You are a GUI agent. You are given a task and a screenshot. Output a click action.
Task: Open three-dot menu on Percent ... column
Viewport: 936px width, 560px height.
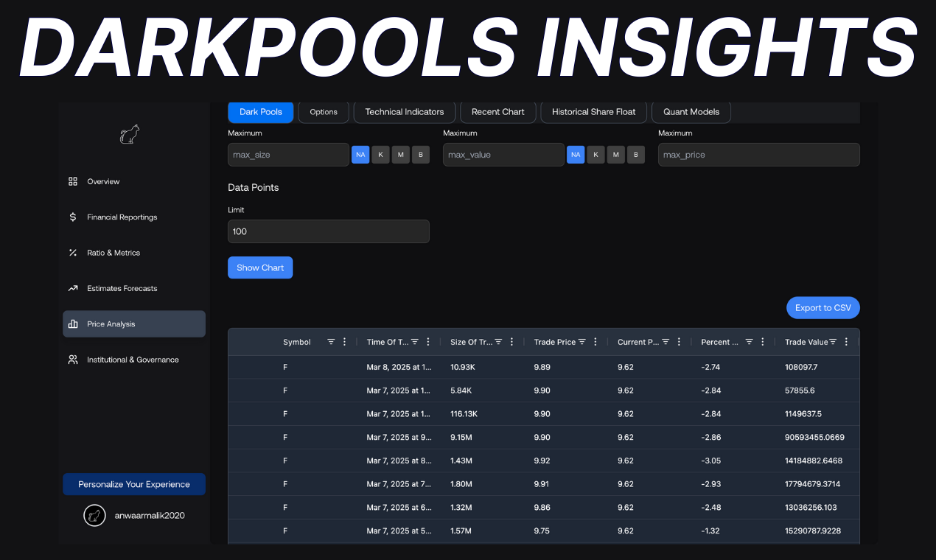coord(763,342)
